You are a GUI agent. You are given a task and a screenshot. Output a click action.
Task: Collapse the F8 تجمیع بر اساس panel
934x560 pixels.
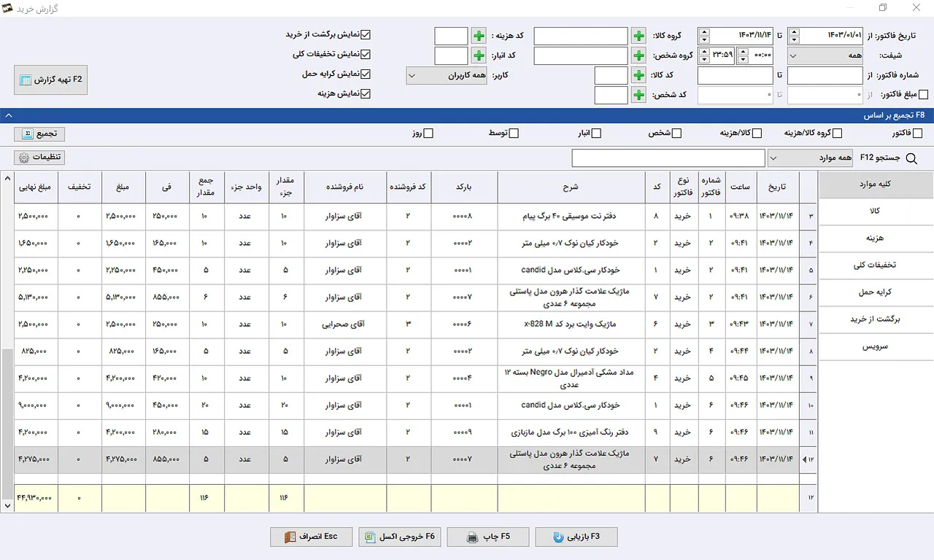(7, 115)
